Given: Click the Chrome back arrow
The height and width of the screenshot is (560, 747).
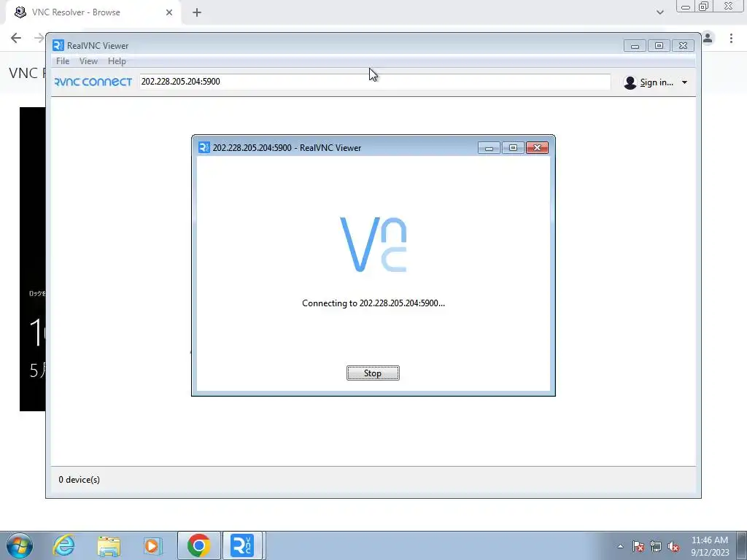Looking at the screenshot, I should [x=16, y=38].
